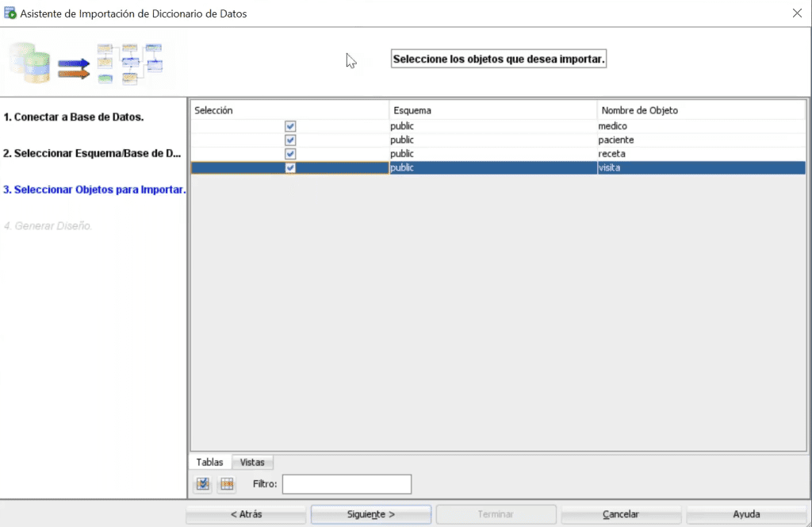Go to step 1 Conectar a Base de Datos
812x527 pixels.
point(74,117)
